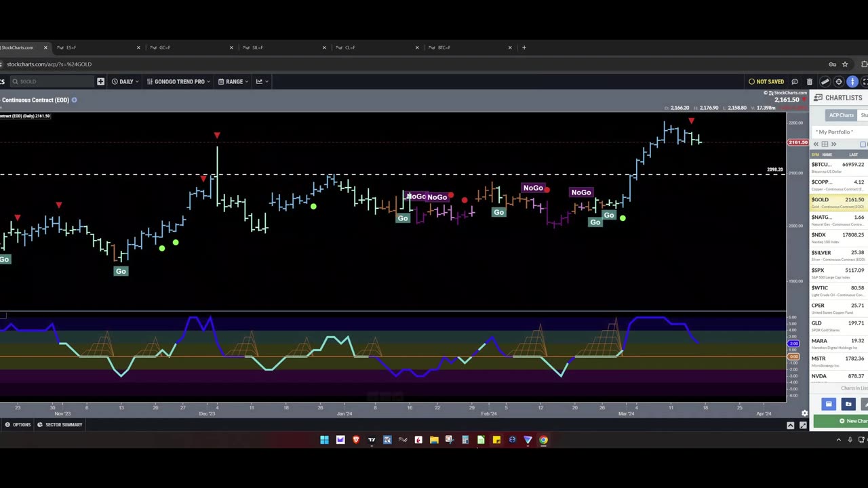Open TradingView app from the taskbar
Screen dimensions: 868x488
click(372, 440)
